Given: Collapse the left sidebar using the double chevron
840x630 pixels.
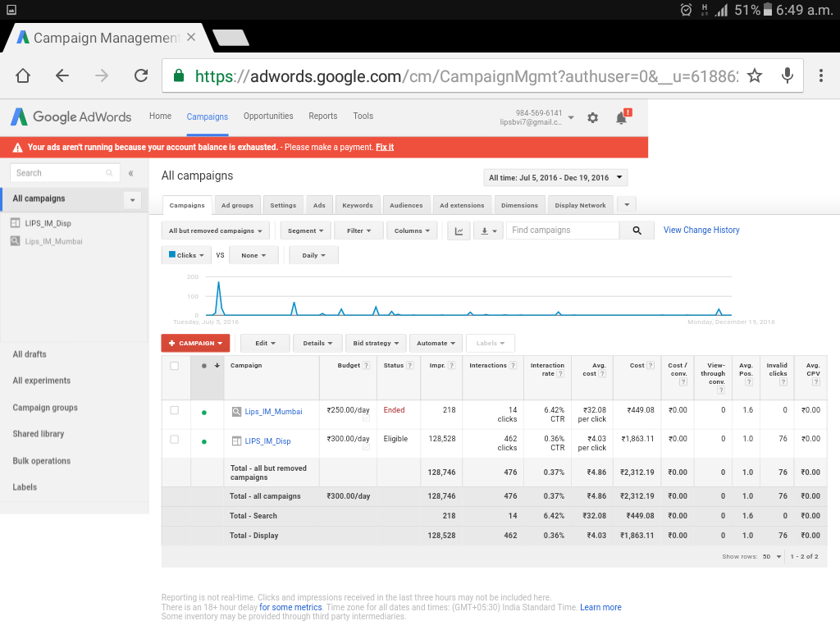Looking at the screenshot, I should point(131,173).
